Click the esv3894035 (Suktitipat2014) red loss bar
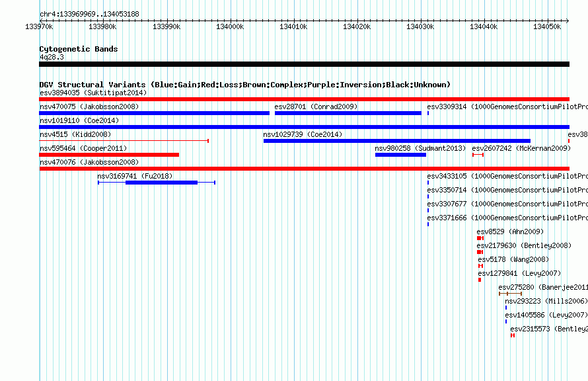 coord(304,99)
